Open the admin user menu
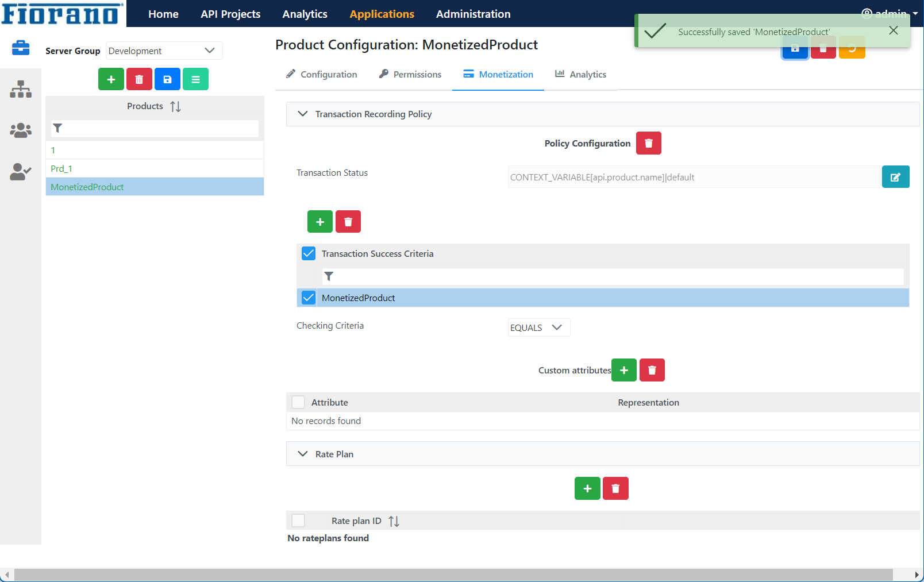924x582 pixels. pyautogui.click(x=890, y=14)
